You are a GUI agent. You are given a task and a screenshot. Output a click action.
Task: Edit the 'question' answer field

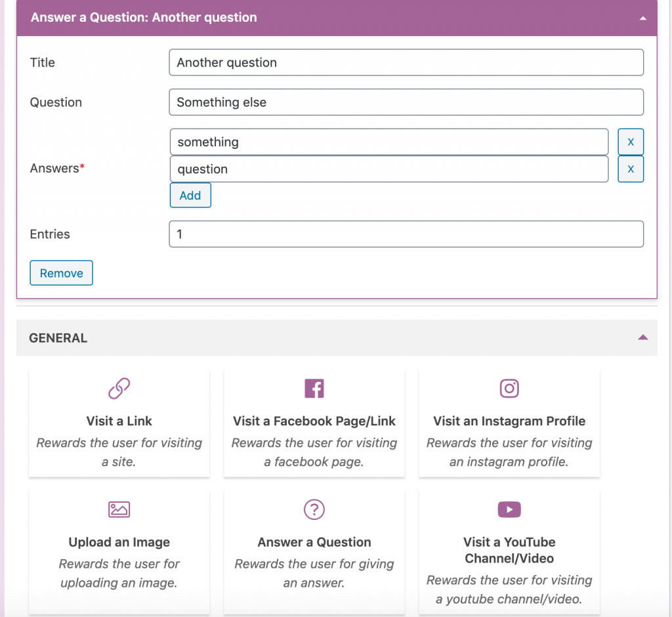pos(389,169)
